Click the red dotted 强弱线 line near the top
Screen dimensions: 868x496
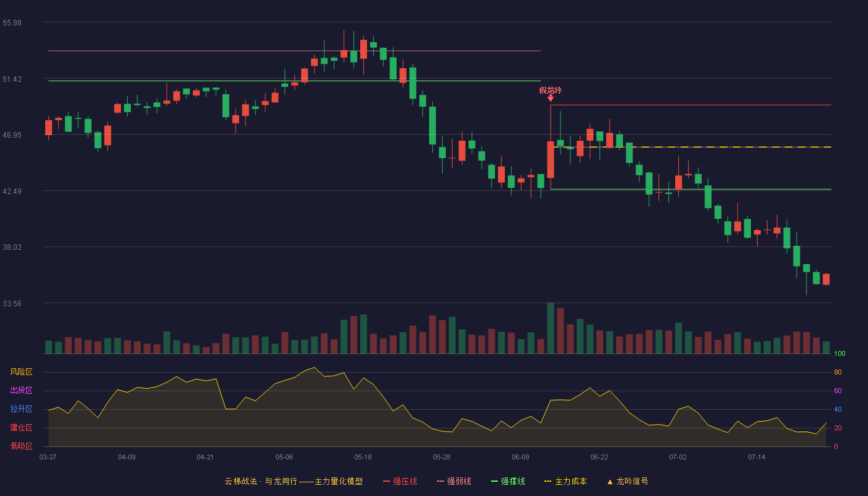click(294, 51)
